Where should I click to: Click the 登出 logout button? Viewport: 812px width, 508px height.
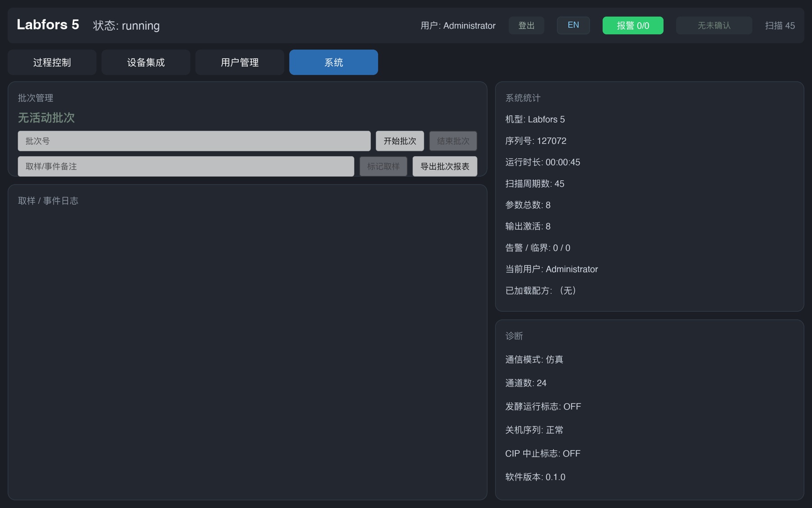(526, 25)
